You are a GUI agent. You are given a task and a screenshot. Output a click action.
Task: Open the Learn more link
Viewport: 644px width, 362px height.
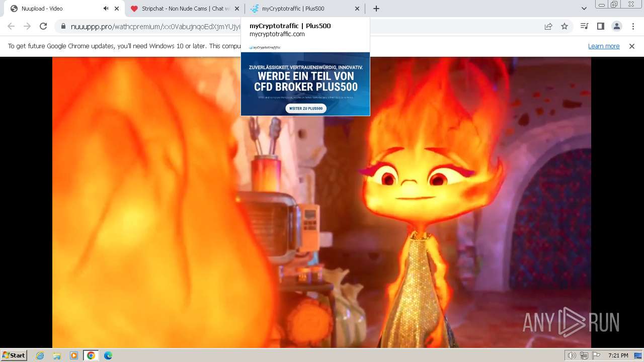[x=604, y=46]
